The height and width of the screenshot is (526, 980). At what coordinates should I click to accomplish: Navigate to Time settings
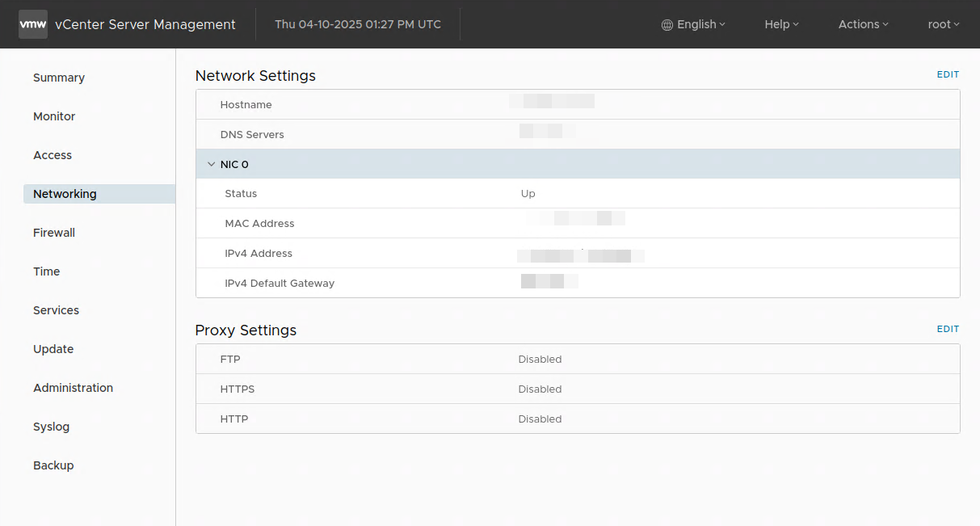click(47, 271)
